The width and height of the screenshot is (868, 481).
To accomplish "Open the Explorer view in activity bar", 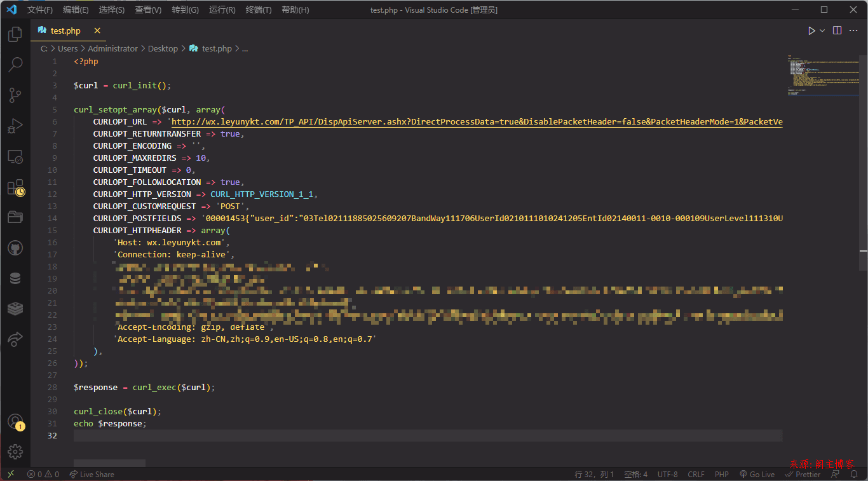I will 15,34.
